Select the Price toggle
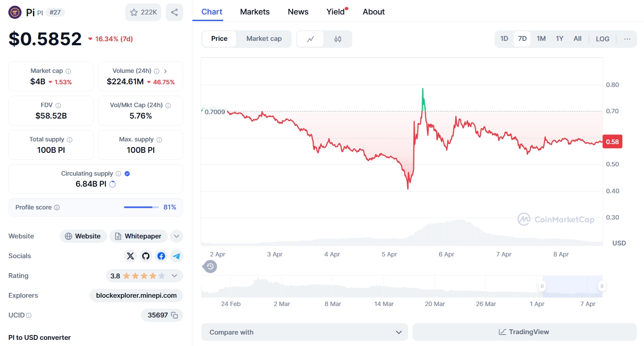The width and height of the screenshot is (644, 346). [219, 39]
